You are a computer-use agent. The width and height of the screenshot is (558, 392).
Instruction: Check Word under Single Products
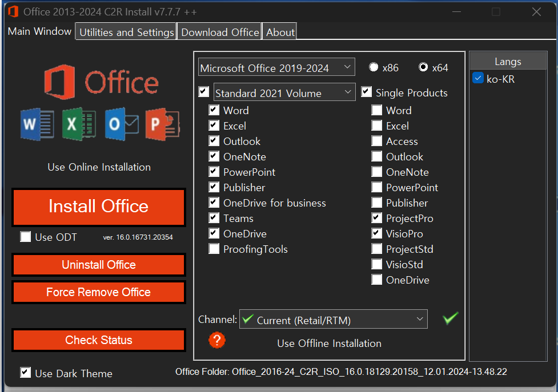pyautogui.click(x=377, y=110)
